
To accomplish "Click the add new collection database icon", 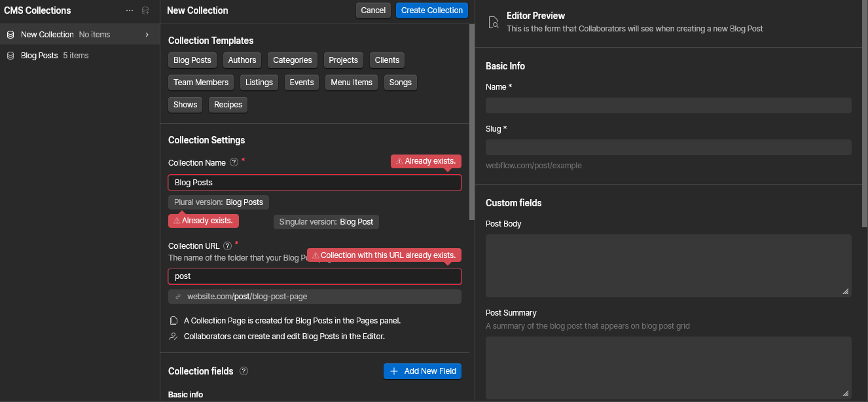I will point(146,10).
